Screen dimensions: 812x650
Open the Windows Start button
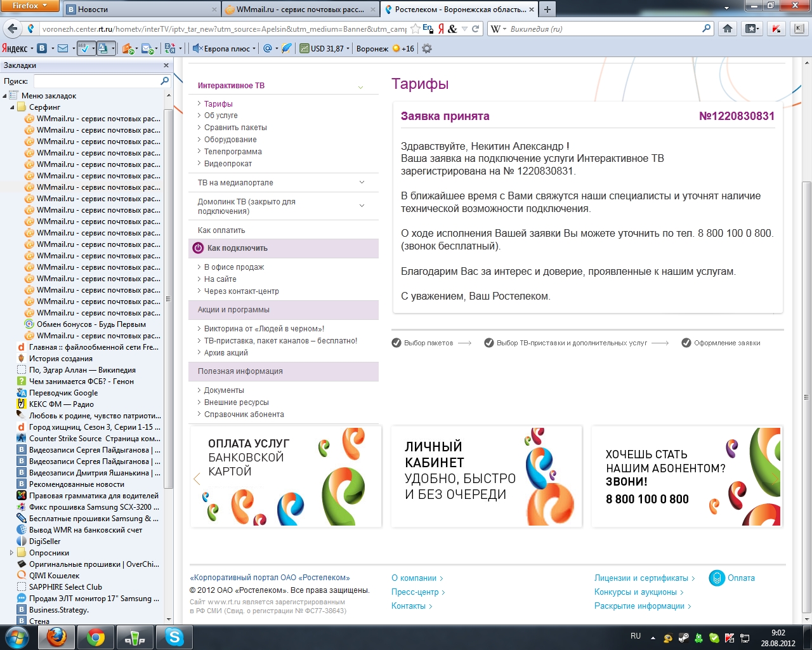[x=16, y=637]
